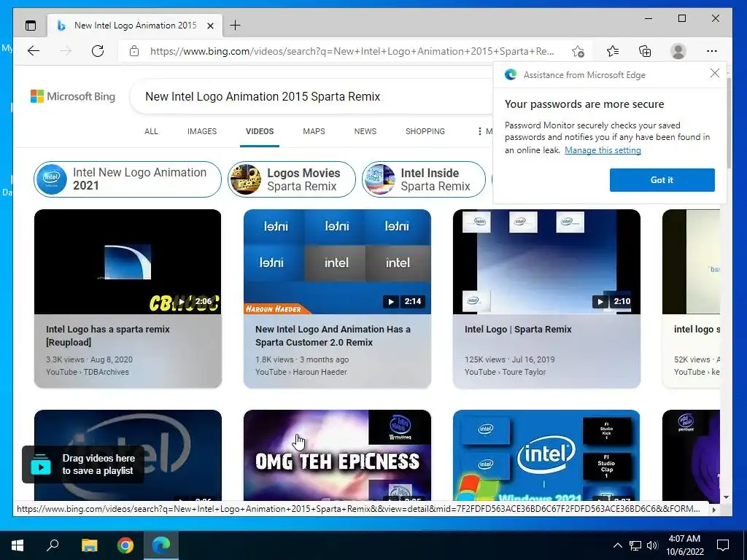Select Logos Movies Sparta Remix chip
The image size is (747, 560).
(x=292, y=179)
